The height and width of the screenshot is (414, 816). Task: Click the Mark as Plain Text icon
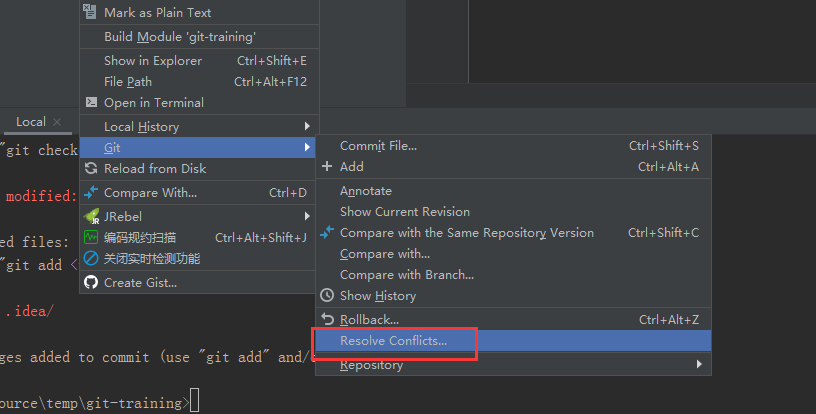(x=90, y=11)
